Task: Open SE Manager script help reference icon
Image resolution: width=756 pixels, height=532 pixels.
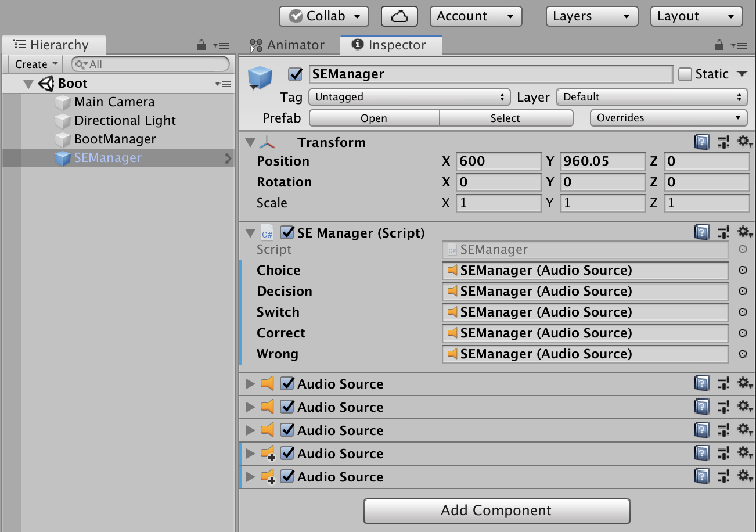Action: coord(702,232)
